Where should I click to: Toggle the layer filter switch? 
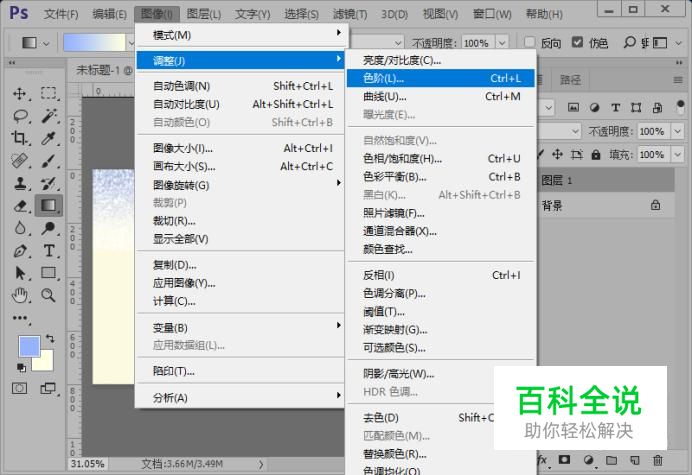[681, 107]
